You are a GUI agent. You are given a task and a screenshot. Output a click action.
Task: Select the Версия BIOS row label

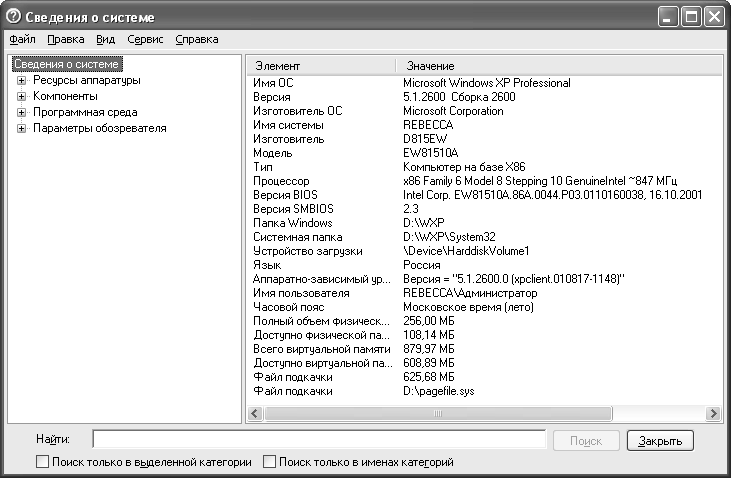[285, 195]
